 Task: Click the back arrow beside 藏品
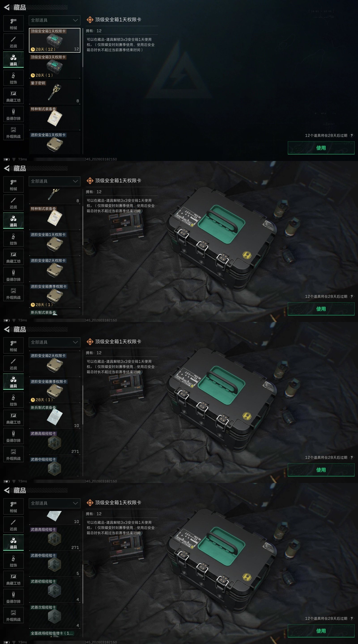7,8
